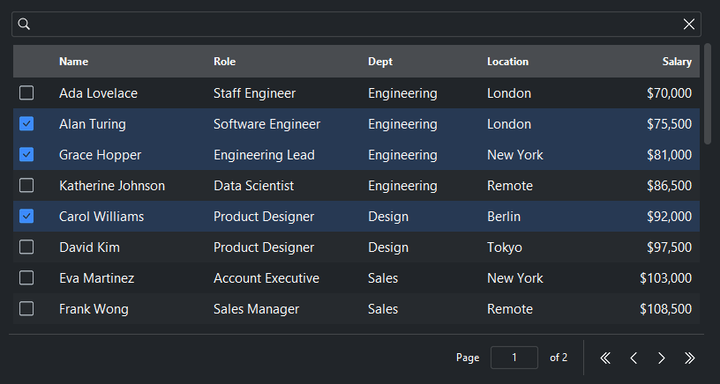Click the "Tokyo" location cell
This screenshot has height=384, width=720.
pyautogui.click(x=505, y=247)
